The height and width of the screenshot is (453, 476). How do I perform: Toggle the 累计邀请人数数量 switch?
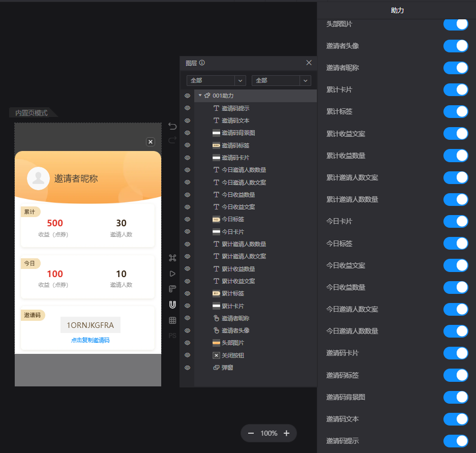tap(456, 199)
